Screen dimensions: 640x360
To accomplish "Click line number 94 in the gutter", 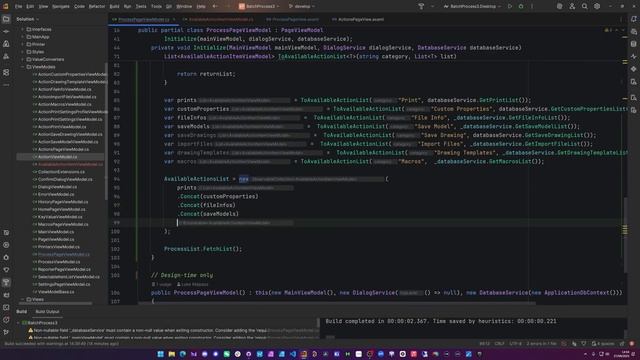I will coord(116,179).
